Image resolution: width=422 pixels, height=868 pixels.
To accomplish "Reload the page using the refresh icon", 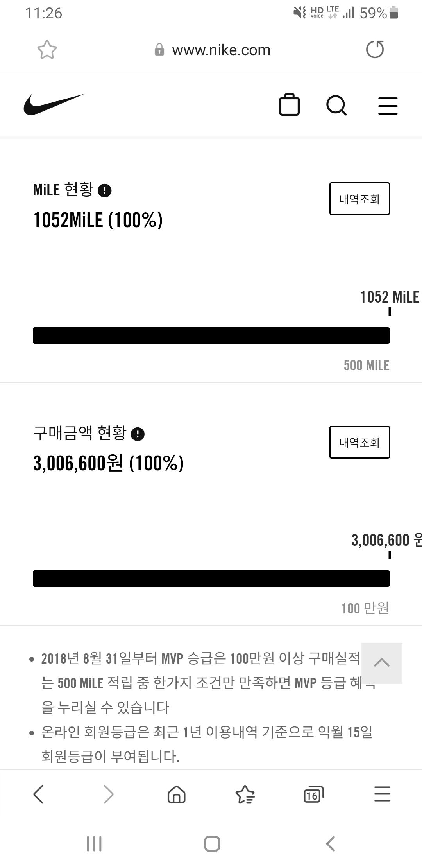I will coord(375,50).
